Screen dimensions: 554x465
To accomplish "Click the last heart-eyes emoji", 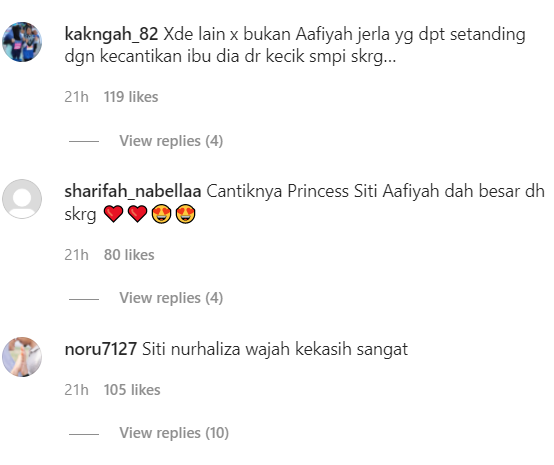I will 185,214.
